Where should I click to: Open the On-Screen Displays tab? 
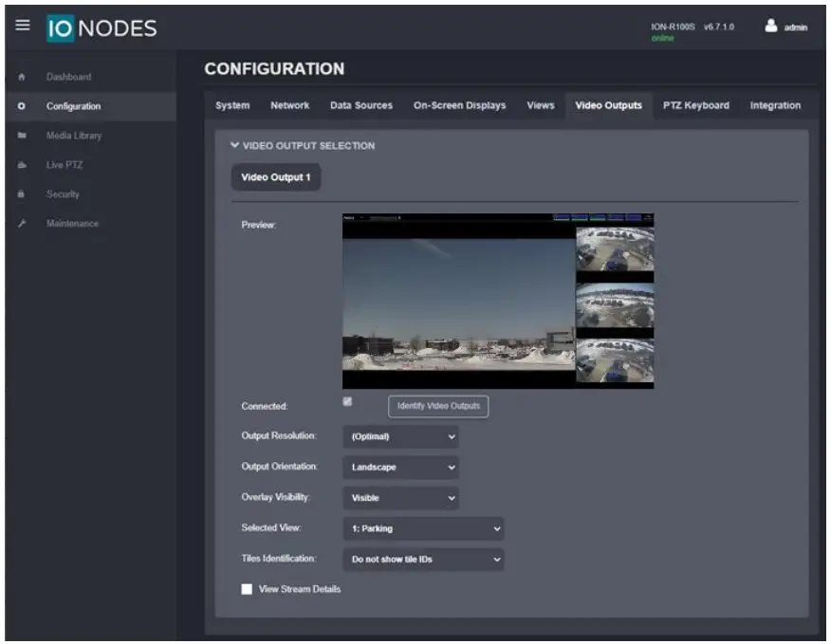(458, 106)
